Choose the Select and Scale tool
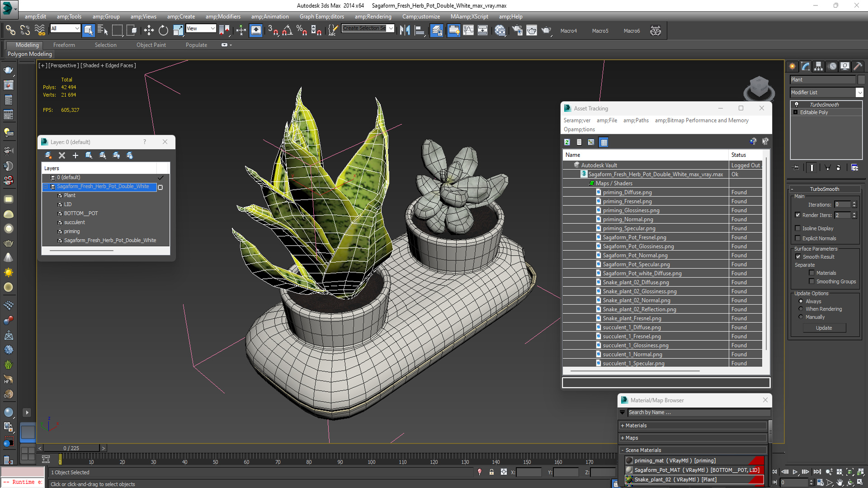This screenshot has height=488, width=868. (x=178, y=30)
